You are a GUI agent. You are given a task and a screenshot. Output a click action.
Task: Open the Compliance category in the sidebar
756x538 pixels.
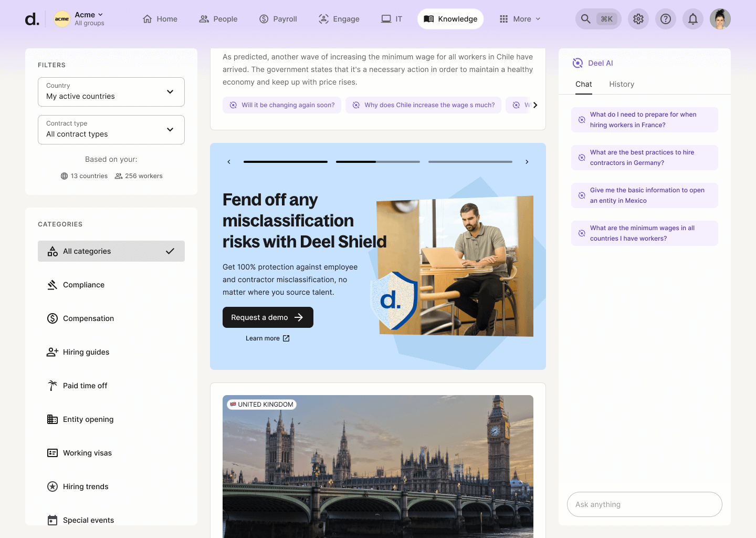click(x=83, y=285)
